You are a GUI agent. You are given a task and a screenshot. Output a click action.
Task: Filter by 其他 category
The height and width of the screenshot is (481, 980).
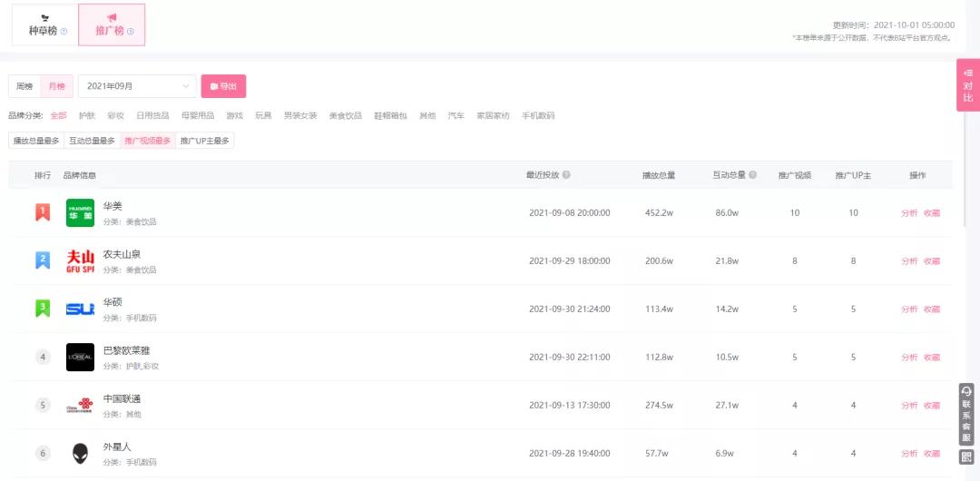pos(427,116)
